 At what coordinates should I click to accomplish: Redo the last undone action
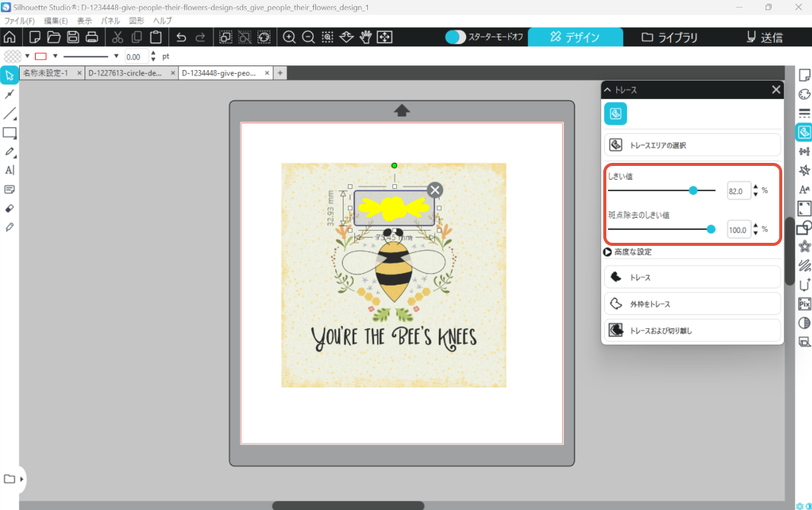click(200, 37)
